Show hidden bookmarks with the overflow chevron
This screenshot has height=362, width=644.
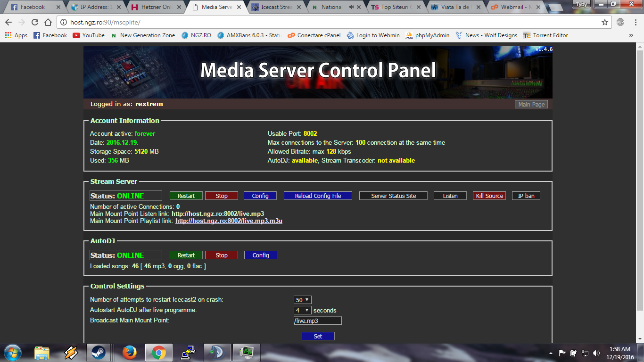tap(631, 35)
